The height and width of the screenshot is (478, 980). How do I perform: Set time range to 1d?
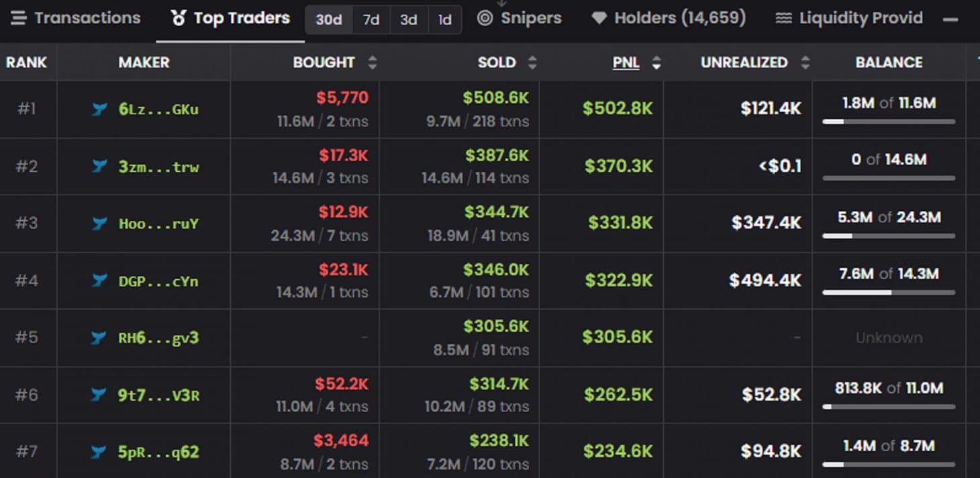click(x=444, y=20)
